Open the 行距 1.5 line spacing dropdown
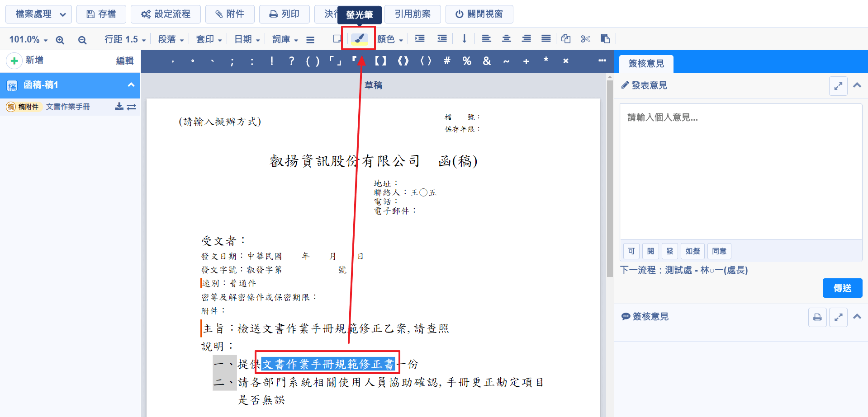Screen dimensions: 868x417 point(125,39)
